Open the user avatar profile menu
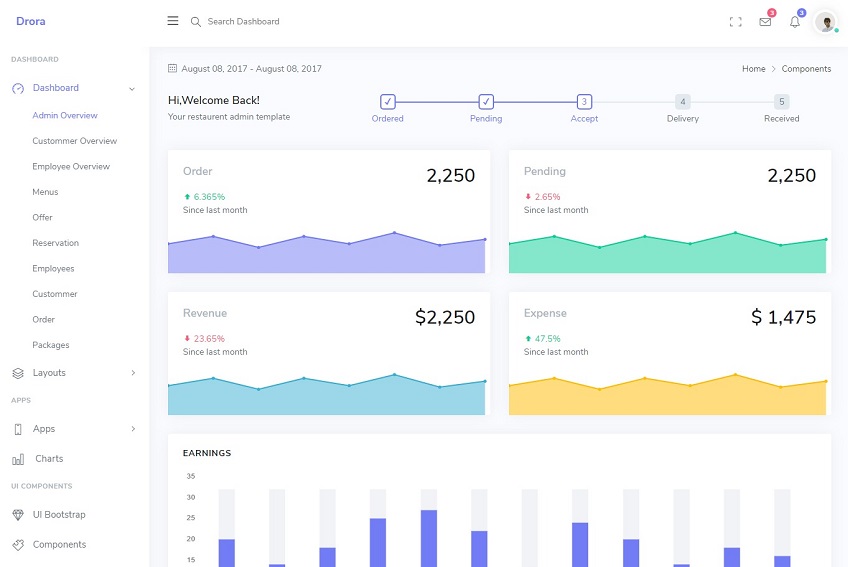 pos(826,22)
